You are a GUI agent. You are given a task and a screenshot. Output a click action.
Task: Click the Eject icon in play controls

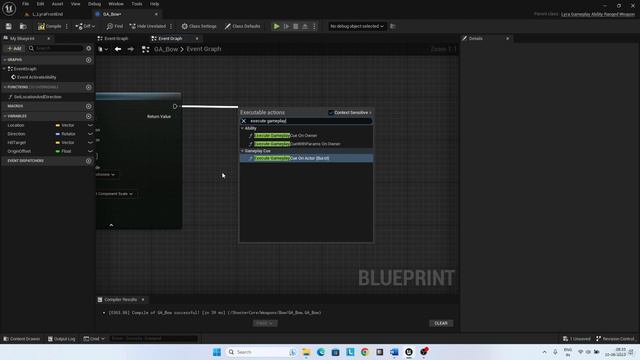coord(305,26)
